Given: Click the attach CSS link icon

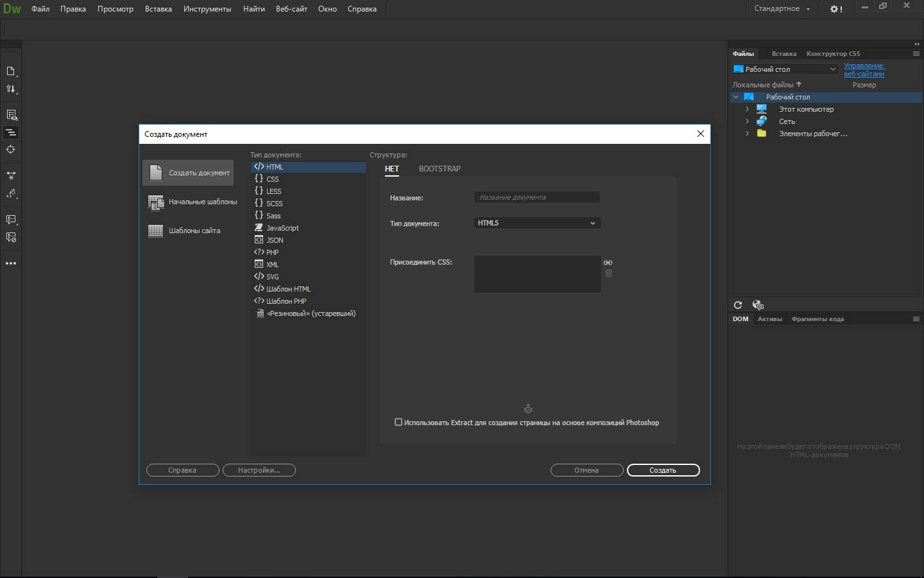Looking at the screenshot, I should [x=608, y=263].
